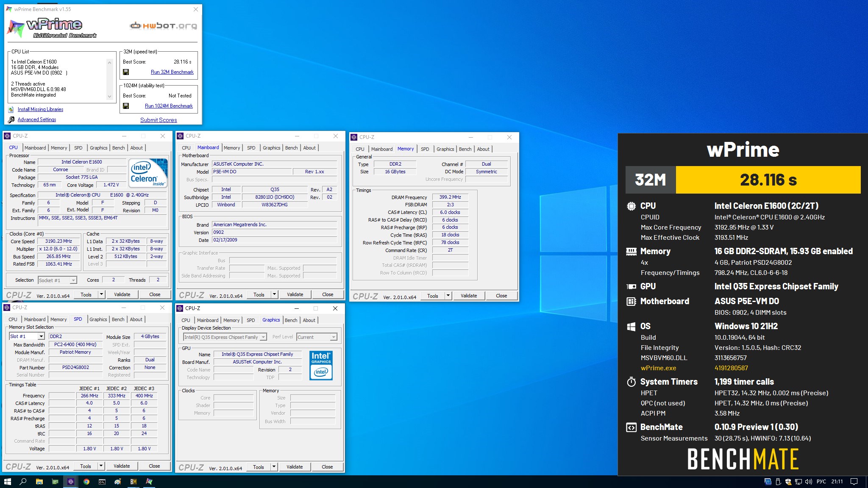This screenshot has width=868, height=488.
Task: Click the PC2-6400 (400 MHz) Max Bandwidth field
Action: (75, 344)
